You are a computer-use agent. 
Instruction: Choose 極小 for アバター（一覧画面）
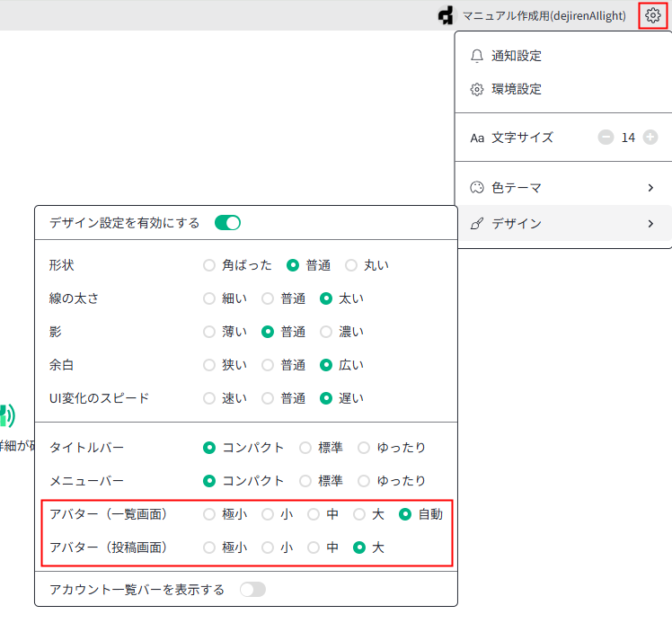[209, 514]
